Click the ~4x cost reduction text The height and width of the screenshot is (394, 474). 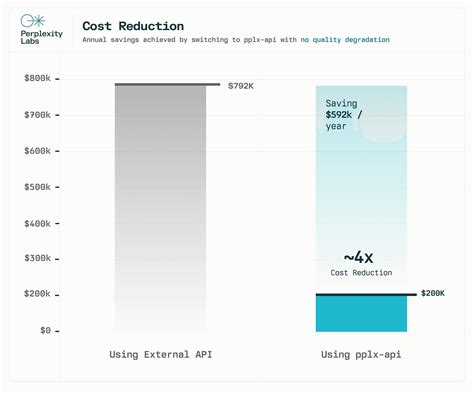(359, 257)
